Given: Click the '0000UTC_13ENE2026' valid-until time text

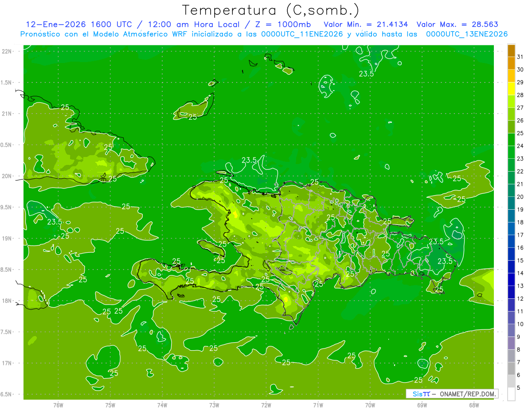Looking at the screenshot, I should [x=466, y=34].
